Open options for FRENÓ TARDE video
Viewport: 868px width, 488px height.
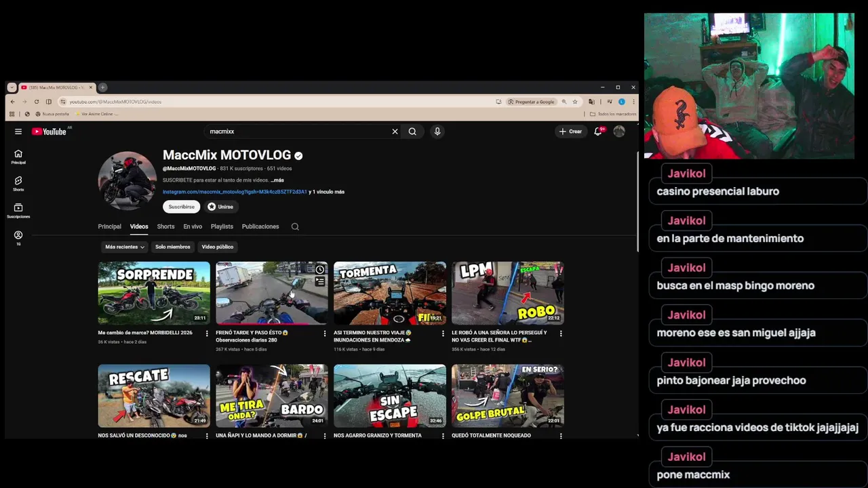pyautogui.click(x=325, y=333)
